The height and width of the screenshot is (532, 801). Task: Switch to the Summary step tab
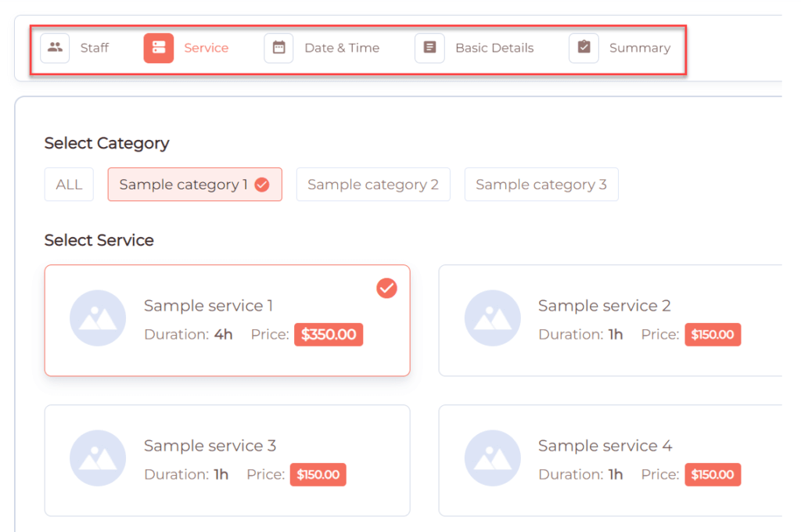[x=620, y=48]
